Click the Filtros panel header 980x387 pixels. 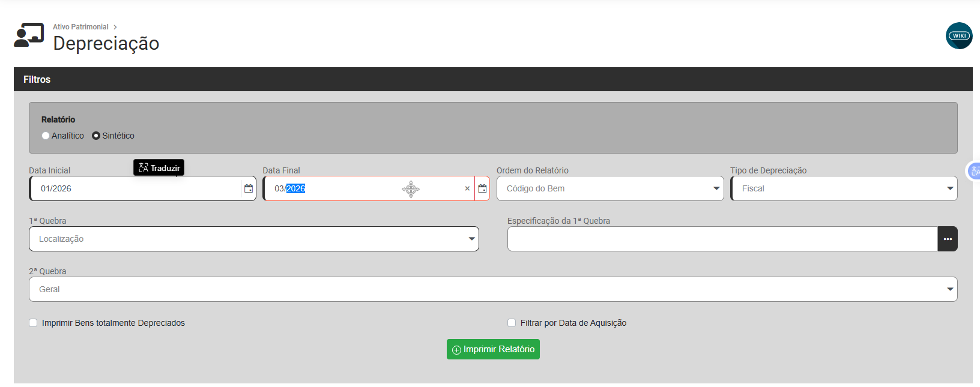(493, 79)
